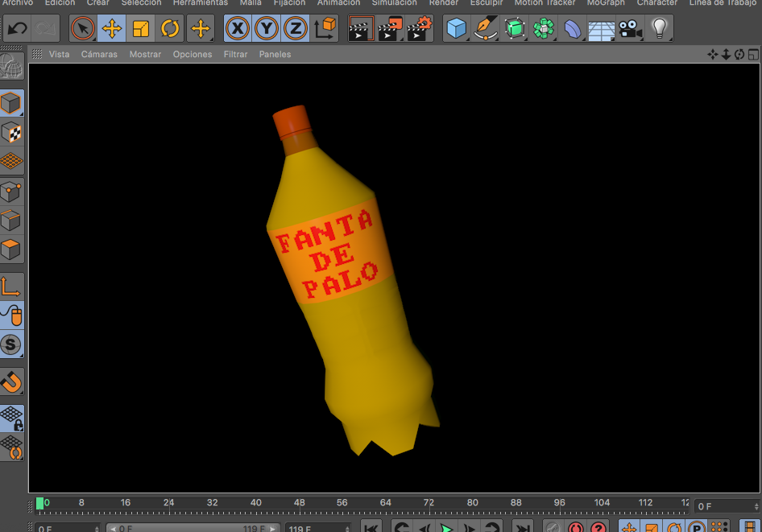Select the Move tool in the toolbar

tap(112, 30)
